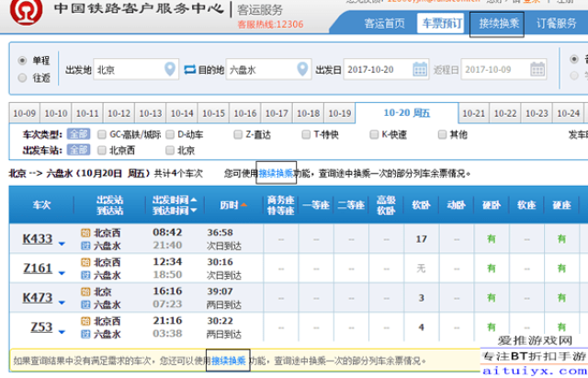Select 往返 round-trip radio button
This screenshot has width=588, height=378.
pyautogui.click(x=22, y=77)
